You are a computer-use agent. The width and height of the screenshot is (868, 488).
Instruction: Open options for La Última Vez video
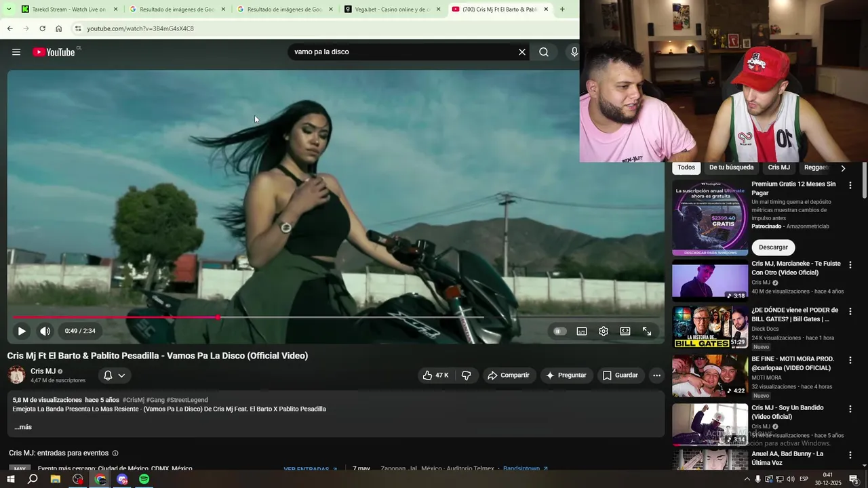click(850, 455)
